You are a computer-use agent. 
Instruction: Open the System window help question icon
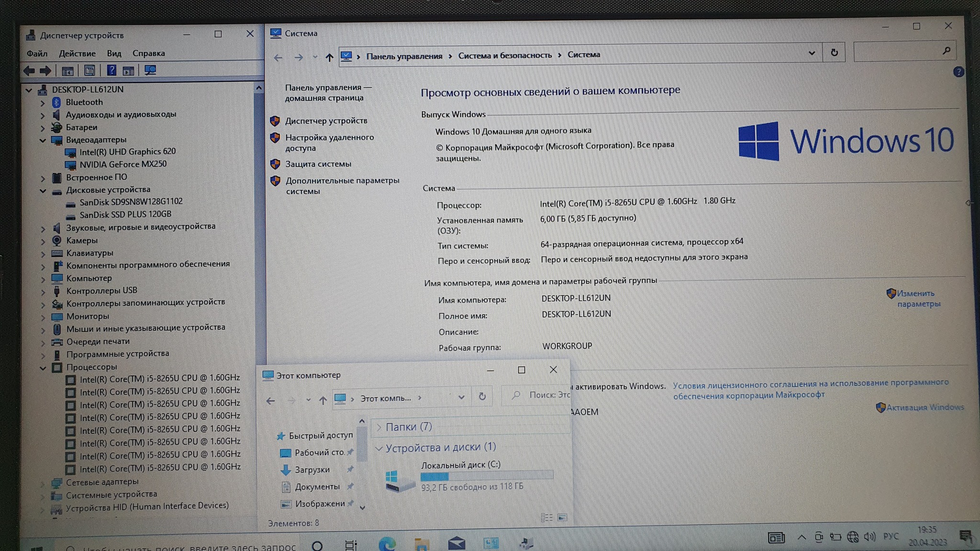coord(958,72)
